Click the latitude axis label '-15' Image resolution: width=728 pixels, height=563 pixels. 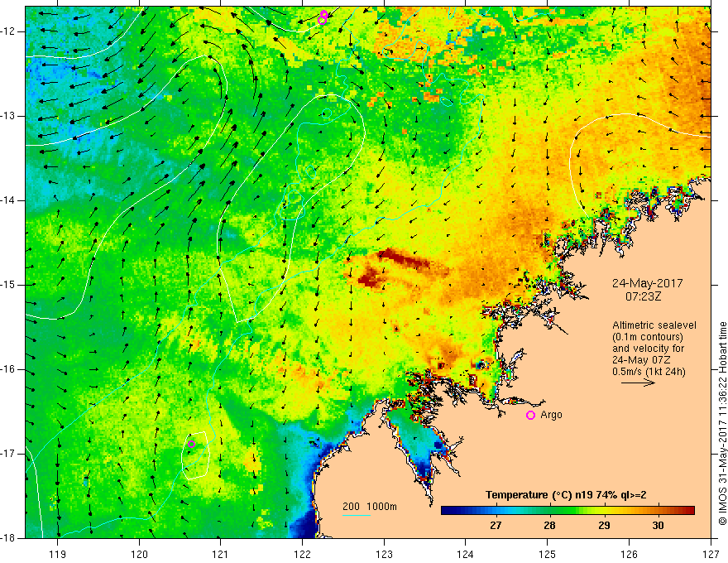coord(9,285)
